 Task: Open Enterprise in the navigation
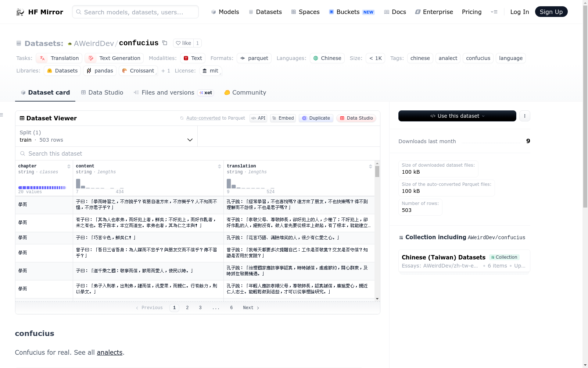(x=434, y=12)
